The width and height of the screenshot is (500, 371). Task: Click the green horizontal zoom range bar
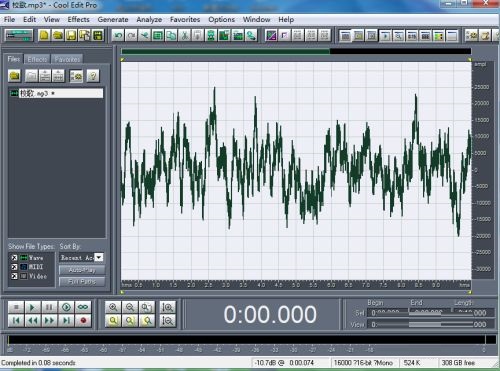pyautogui.click(x=226, y=51)
